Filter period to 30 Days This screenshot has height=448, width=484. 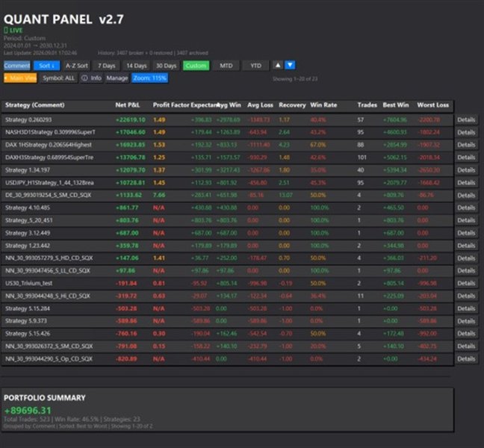[166, 66]
